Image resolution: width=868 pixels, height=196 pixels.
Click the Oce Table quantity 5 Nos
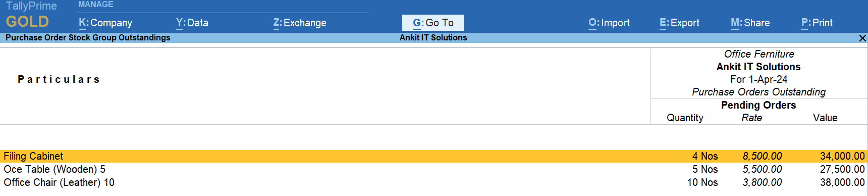pyautogui.click(x=705, y=169)
